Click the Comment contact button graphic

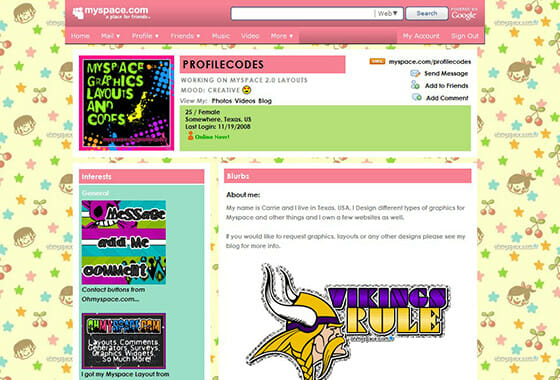click(x=124, y=269)
